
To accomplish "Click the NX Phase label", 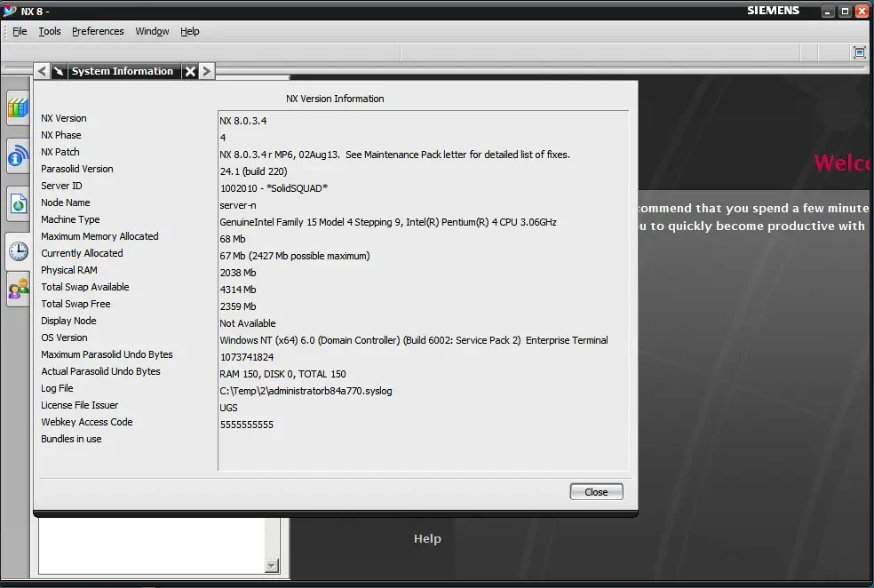I will [x=60, y=135].
